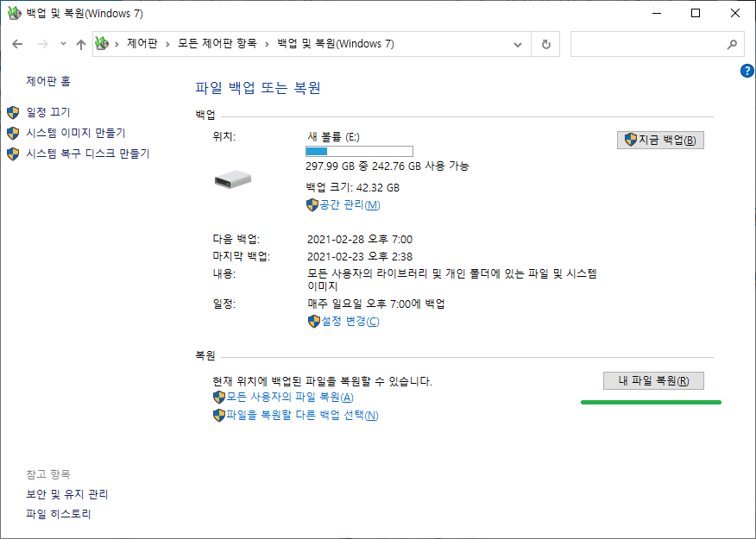The image size is (756, 539).
Task: Close the Backup and Restore window
Action: (735, 13)
